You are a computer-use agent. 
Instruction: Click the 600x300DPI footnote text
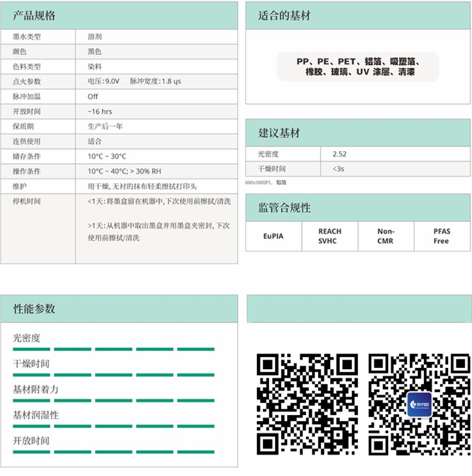266,182
